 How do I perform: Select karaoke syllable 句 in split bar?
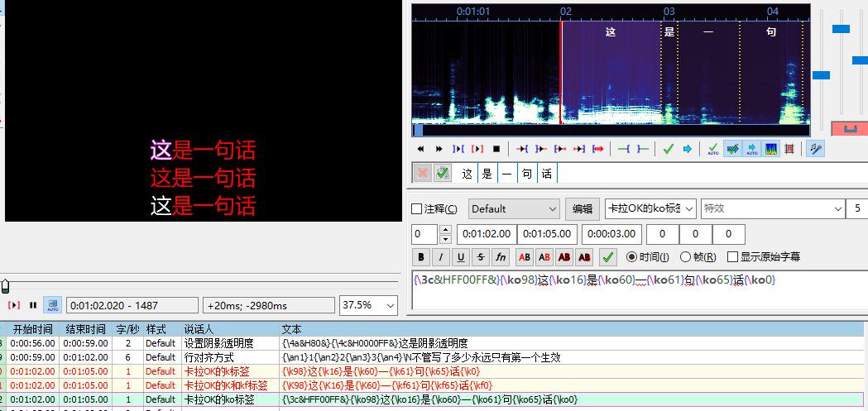pyautogui.click(x=527, y=174)
